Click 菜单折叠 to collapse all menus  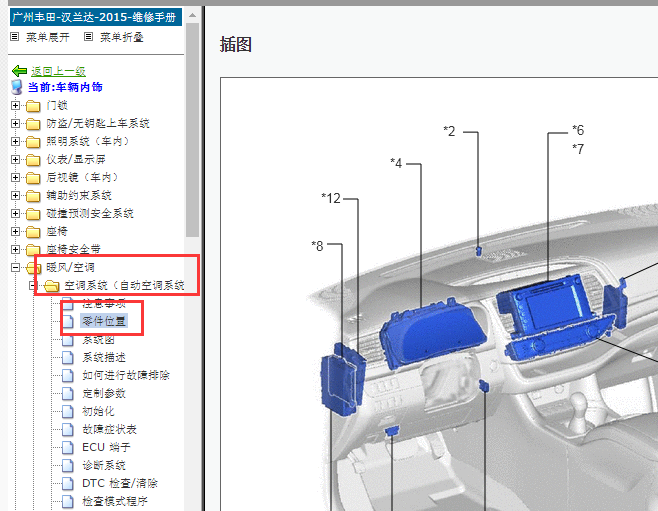(122, 37)
